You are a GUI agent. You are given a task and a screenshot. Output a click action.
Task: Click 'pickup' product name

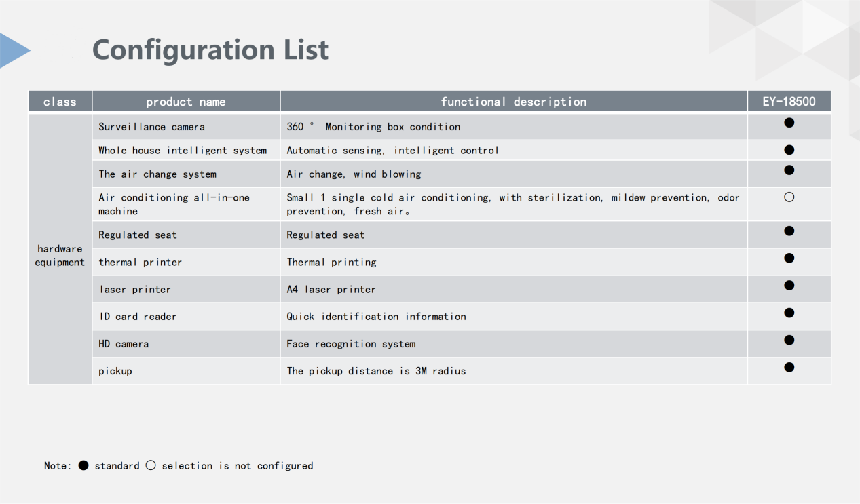click(x=115, y=372)
